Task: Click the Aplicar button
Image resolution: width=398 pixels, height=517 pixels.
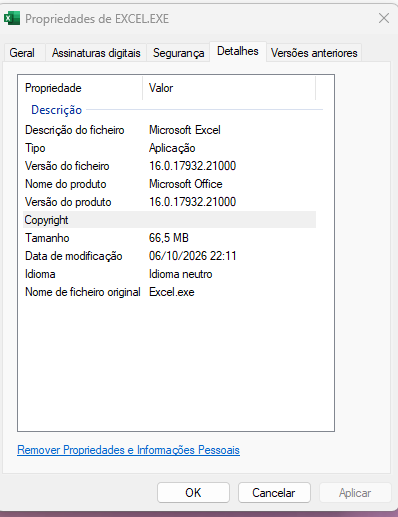Action: tap(355, 493)
